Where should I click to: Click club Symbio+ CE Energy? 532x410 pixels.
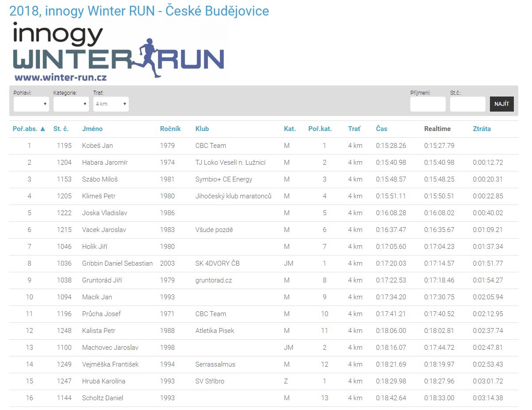[x=224, y=179]
